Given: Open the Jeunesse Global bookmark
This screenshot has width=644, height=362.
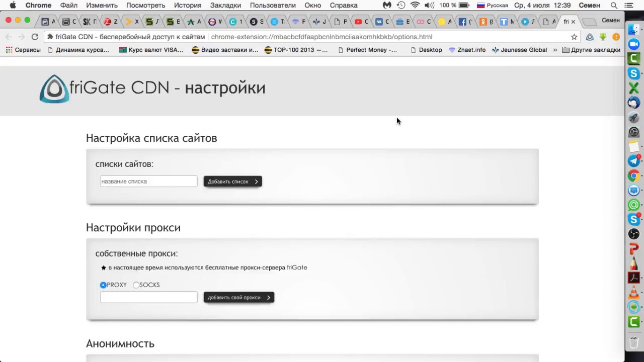Looking at the screenshot, I should coord(520,50).
